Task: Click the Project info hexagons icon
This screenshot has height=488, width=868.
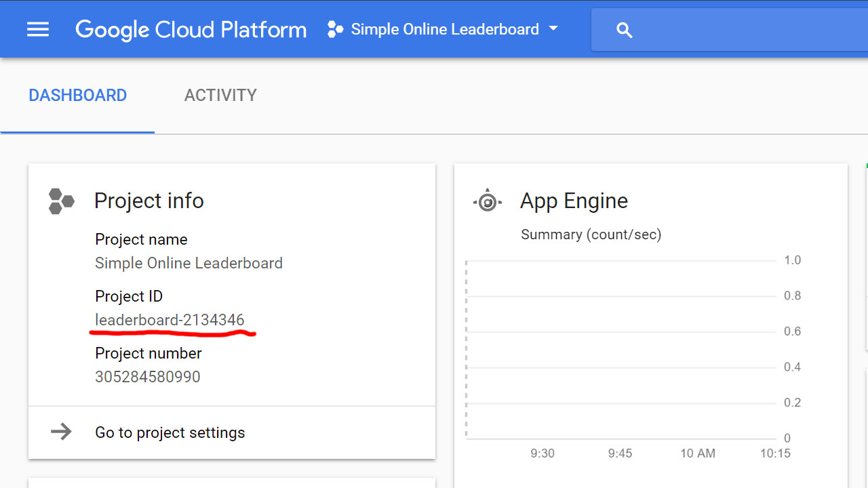Action: [x=62, y=201]
